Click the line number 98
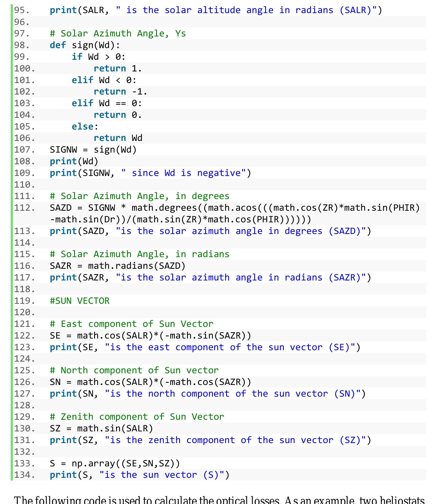Image resolution: width=434 pixels, height=504 pixels. tap(22, 45)
